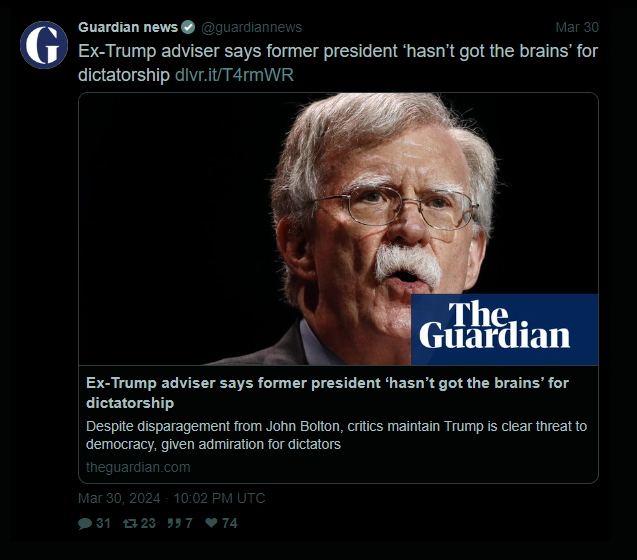The height and width of the screenshot is (560, 637).
Task: Click the verified checkmark badge
Action: pyautogui.click(x=188, y=27)
